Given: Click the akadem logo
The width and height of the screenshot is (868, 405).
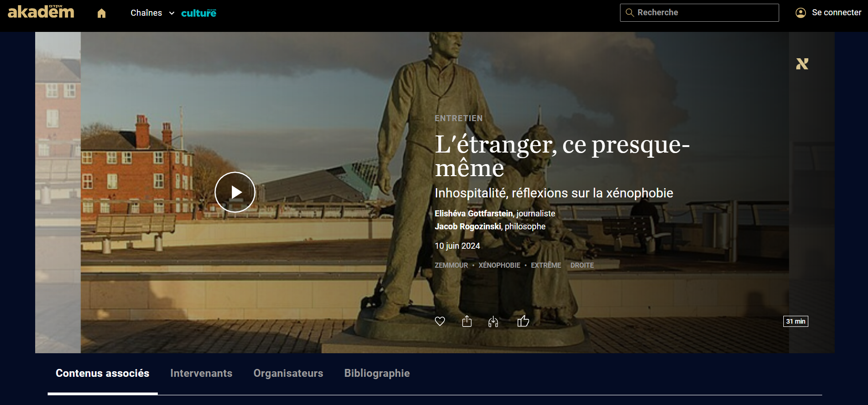Looking at the screenshot, I should tap(41, 12).
